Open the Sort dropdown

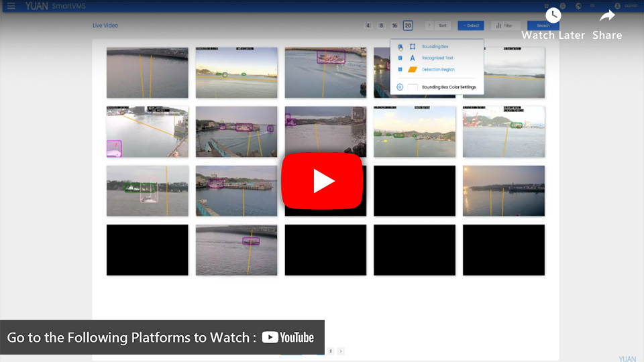(439, 25)
